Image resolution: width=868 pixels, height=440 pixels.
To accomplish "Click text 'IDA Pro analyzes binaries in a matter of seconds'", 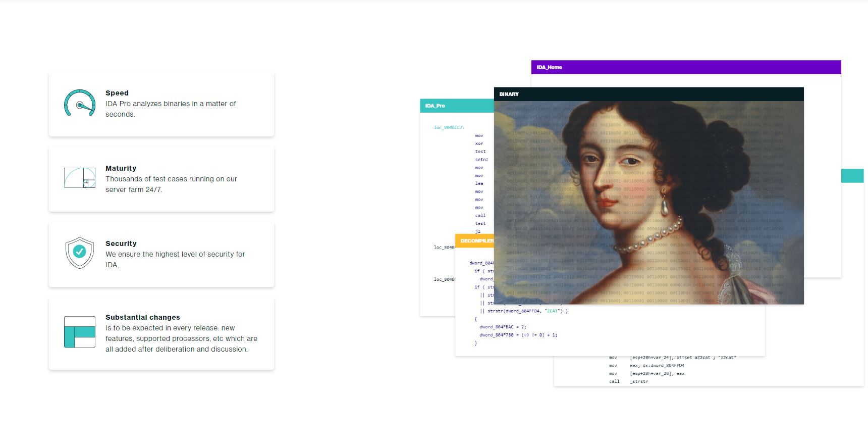I will point(171,109).
